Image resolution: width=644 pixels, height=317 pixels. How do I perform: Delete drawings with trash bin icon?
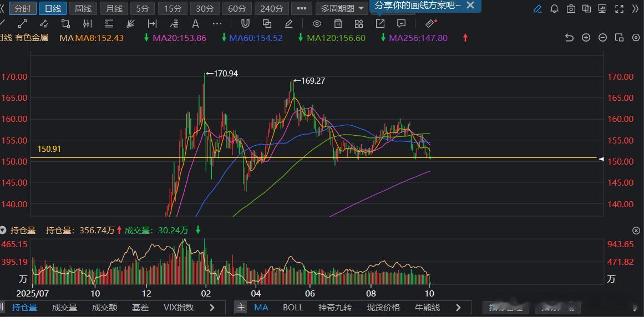[338, 24]
